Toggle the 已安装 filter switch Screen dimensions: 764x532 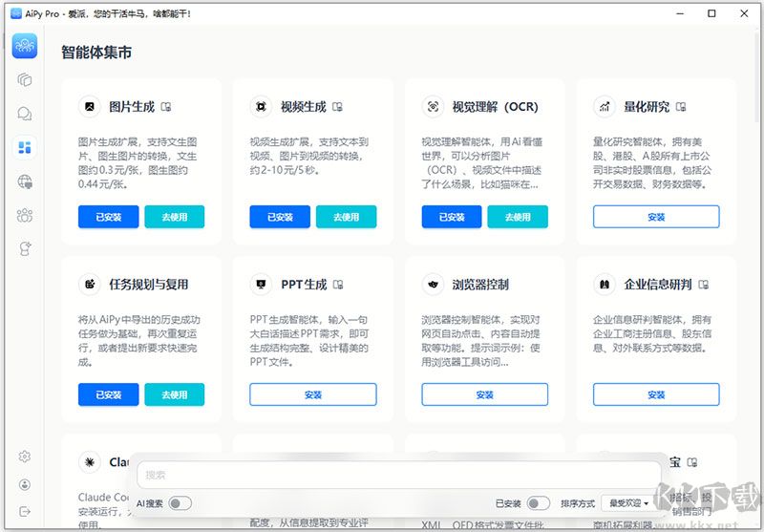[539, 503]
